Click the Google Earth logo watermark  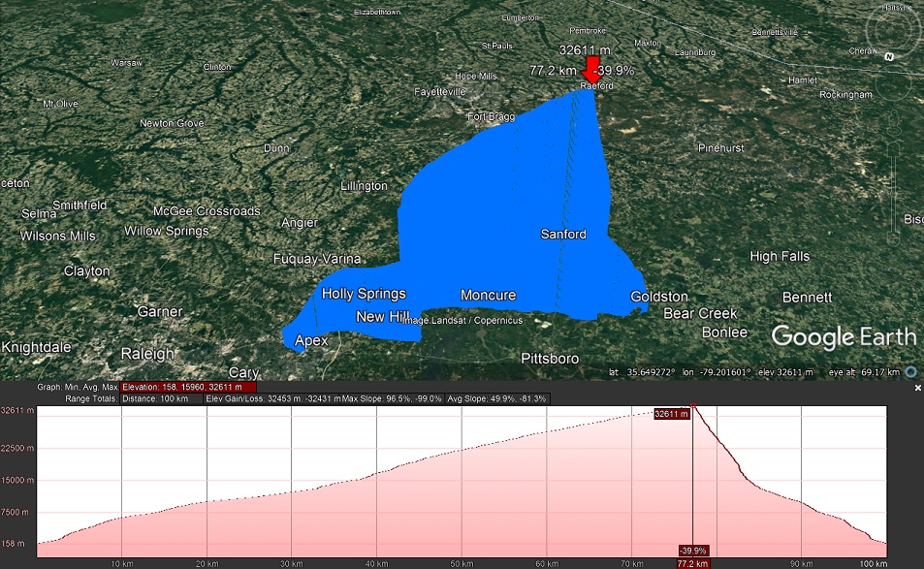click(x=843, y=336)
